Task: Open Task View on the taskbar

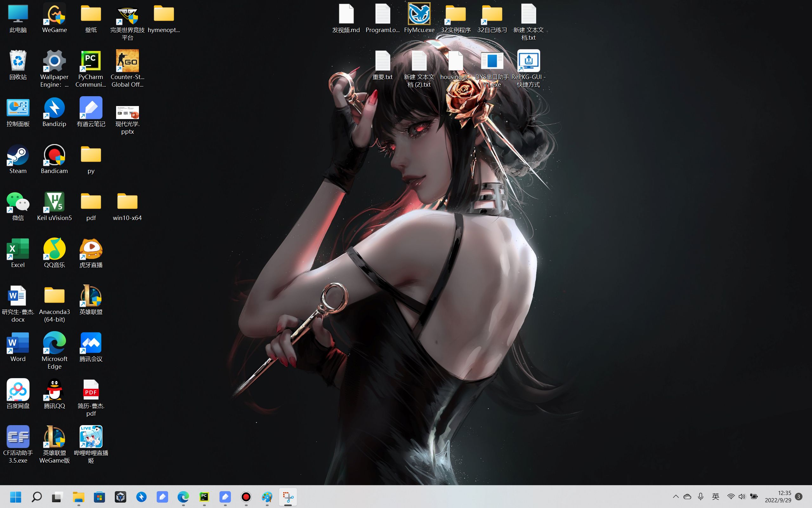Action: pyautogui.click(x=57, y=497)
